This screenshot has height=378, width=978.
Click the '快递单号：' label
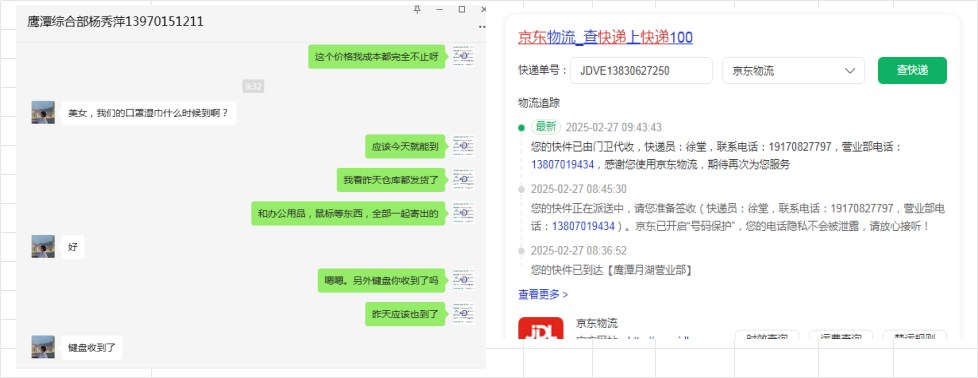point(543,70)
